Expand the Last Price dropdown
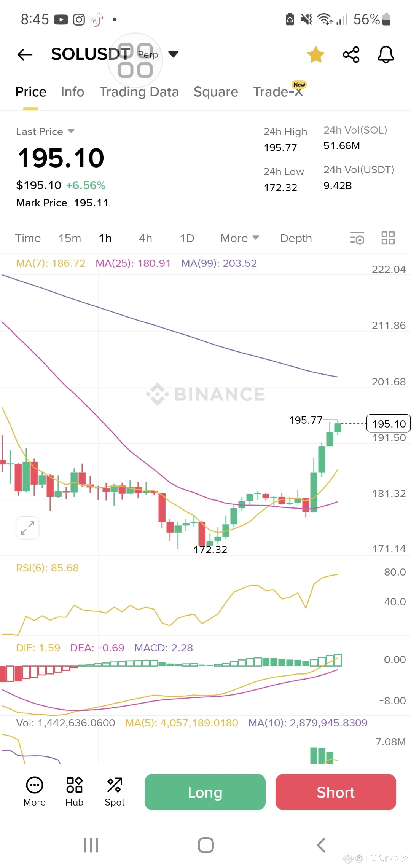The height and width of the screenshot is (868, 411). click(45, 131)
